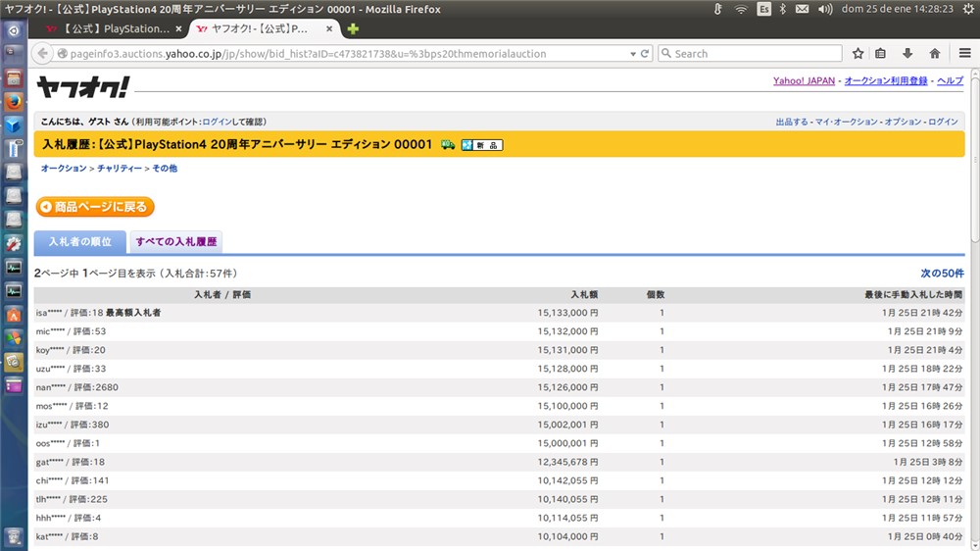Viewport: 980px width, 551px height.
Task: Click the time 1月 25日 18時 22分
Action: (x=922, y=369)
